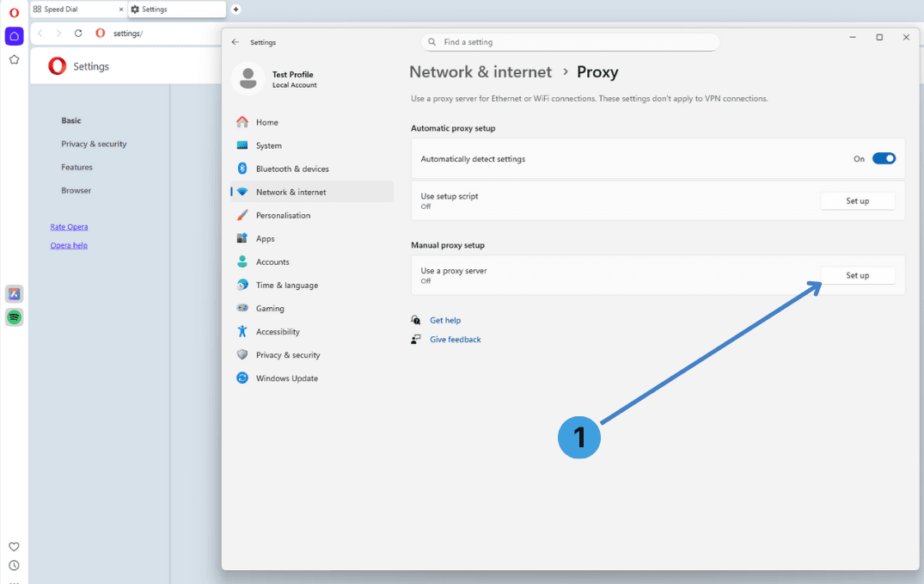This screenshot has width=924, height=584.
Task: Open the Get help link
Action: pos(445,320)
